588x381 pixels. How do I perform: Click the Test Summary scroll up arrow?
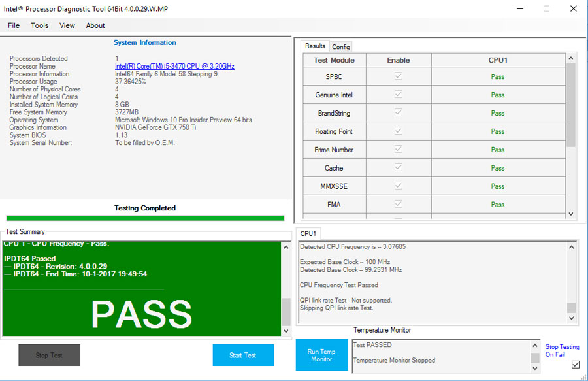pyautogui.click(x=286, y=247)
